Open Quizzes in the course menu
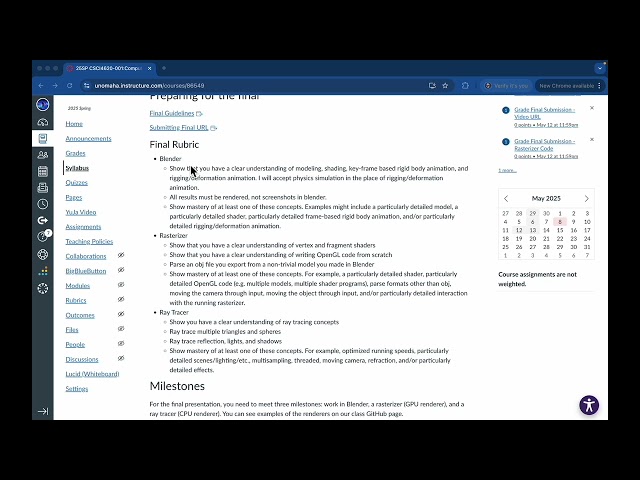This screenshot has width=640, height=480. 76,182
